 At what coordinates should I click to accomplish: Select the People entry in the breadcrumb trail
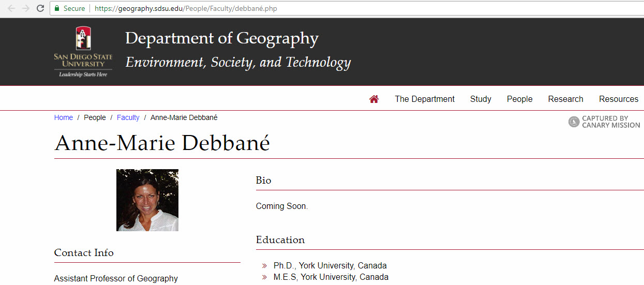[95, 117]
